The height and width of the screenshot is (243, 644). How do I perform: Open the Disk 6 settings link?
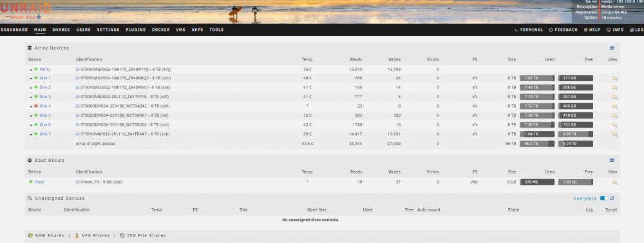coord(45,124)
